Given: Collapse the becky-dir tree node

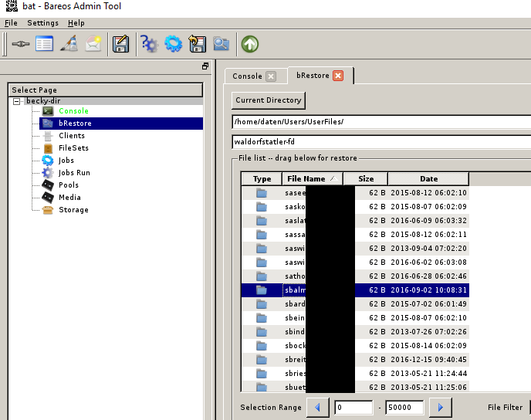Looking at the screenshot, I should (17, 101).
